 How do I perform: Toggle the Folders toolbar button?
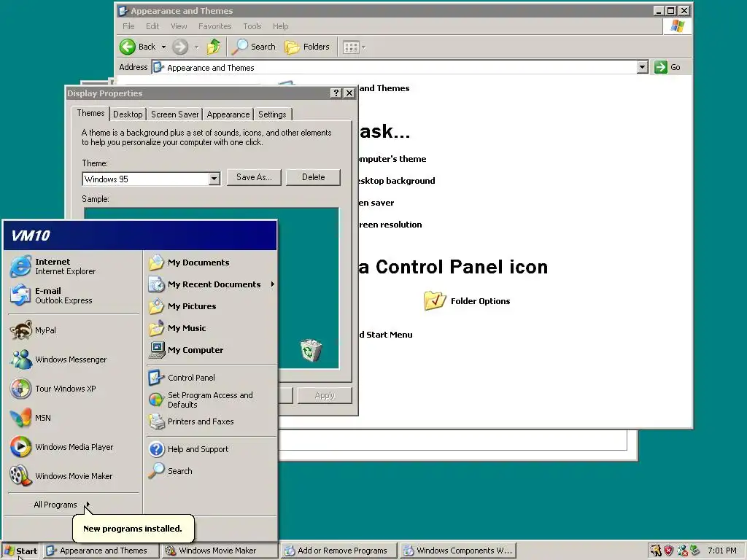307,47
